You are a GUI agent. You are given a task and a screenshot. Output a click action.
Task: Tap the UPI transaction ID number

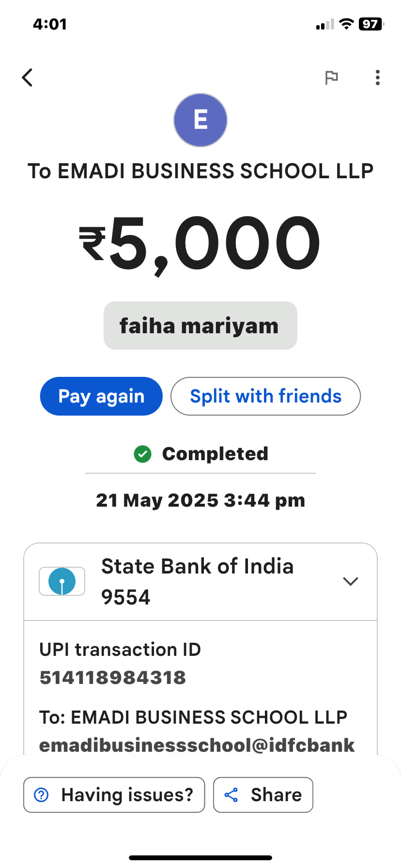[113, 678]
